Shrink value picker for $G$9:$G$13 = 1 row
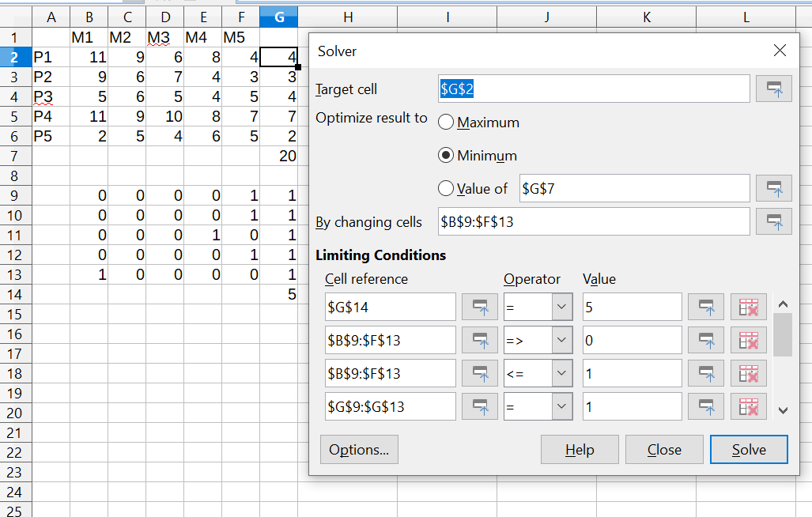This screenshot has height=517, width=812. (x=706, y=406)
